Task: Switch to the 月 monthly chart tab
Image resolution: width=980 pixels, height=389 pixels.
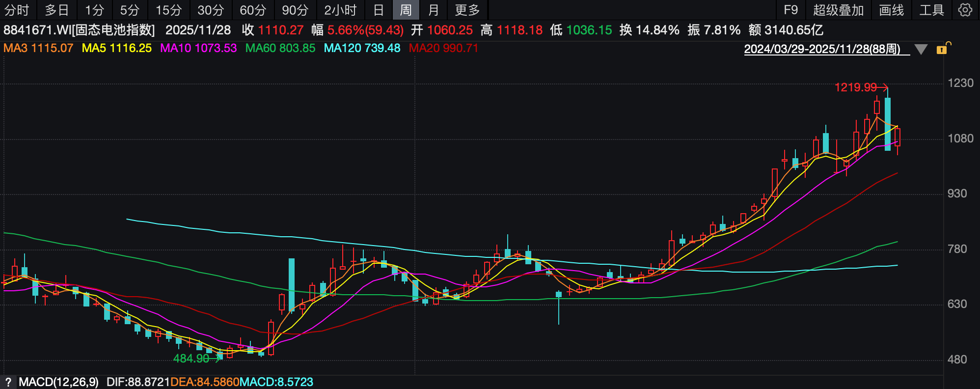Action: (x=433, y=10)
